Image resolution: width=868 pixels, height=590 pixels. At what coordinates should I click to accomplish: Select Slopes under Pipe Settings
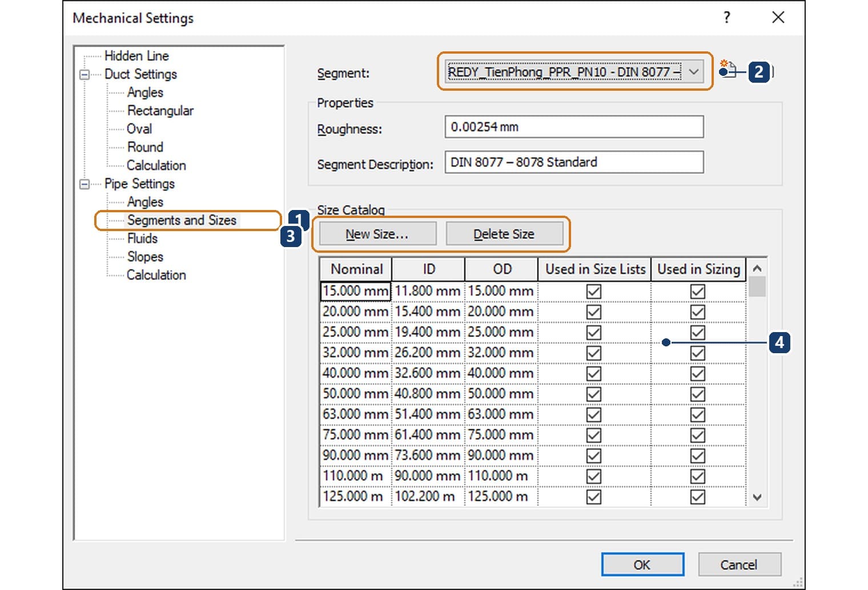[x=145, y=257]
